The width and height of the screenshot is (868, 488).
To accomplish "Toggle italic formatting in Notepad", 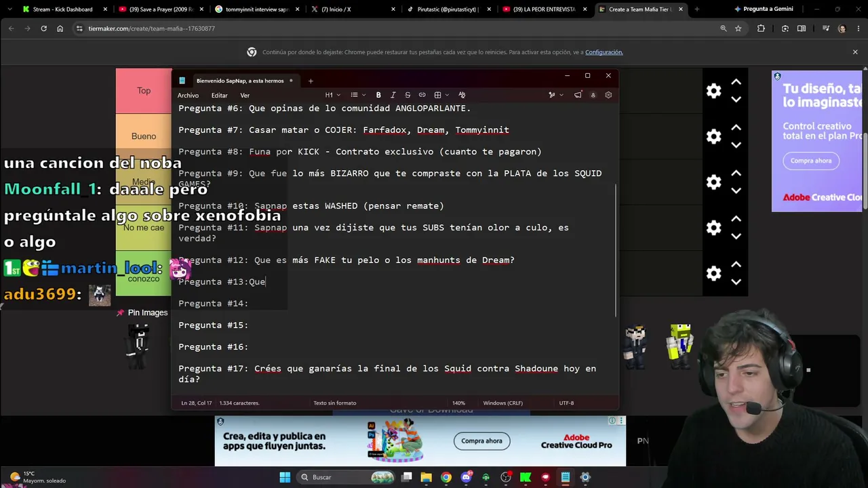I will [x=393, y=95].
